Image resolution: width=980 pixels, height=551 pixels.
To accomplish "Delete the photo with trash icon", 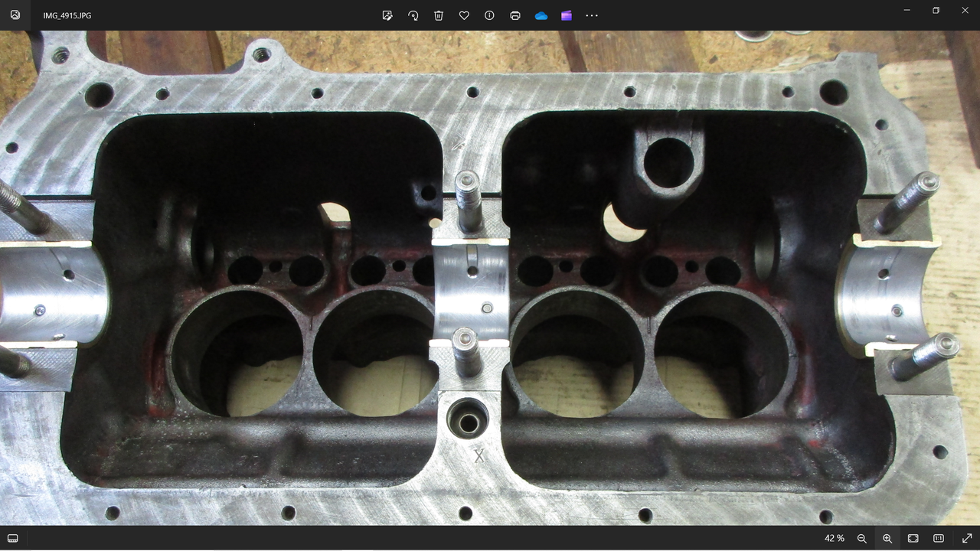I will point(439,15).
